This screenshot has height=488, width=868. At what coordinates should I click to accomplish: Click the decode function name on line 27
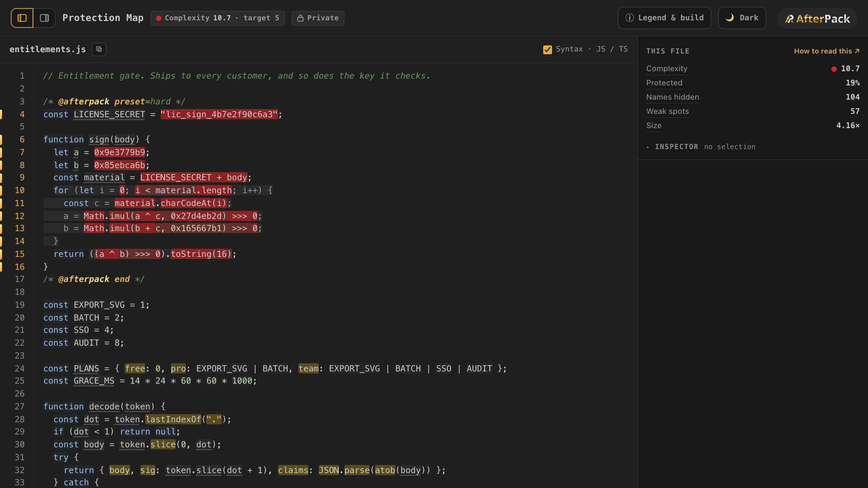point(104,407)
